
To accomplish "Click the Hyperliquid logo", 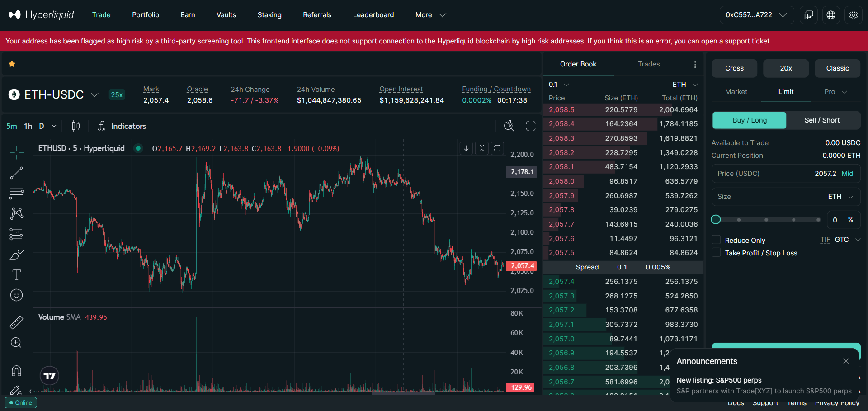I will coord(41,15).
